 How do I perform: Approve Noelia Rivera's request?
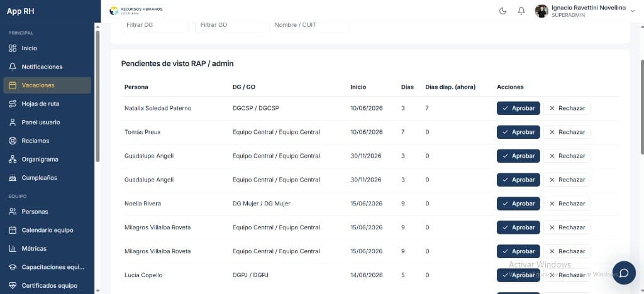[518, 204]
